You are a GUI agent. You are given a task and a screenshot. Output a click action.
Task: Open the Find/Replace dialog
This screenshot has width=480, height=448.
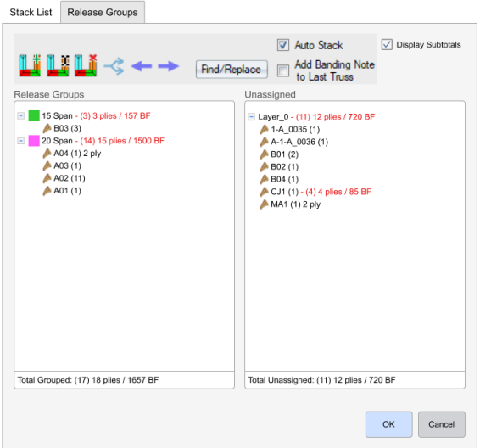point(232,70)
